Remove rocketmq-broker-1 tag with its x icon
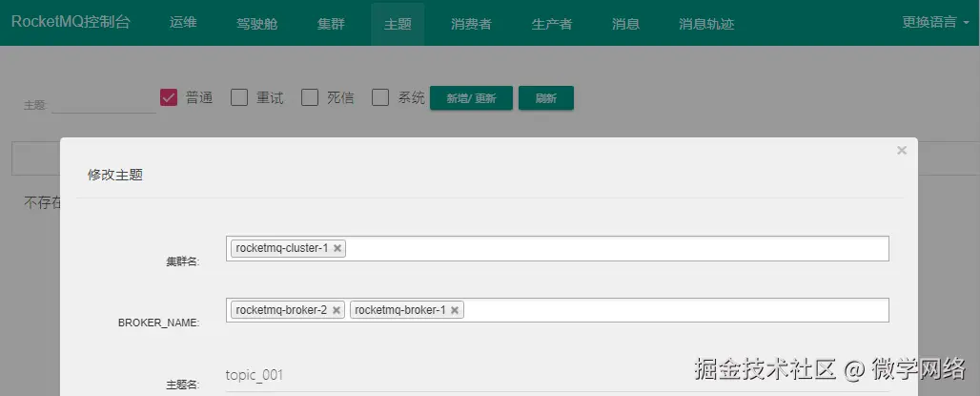The width and height of the screenshot is (980, 396). [x=455, y=310]
